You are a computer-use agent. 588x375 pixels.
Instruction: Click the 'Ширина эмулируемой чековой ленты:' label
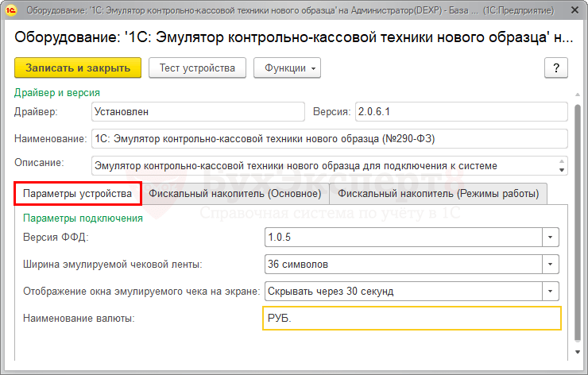(113, 265)
